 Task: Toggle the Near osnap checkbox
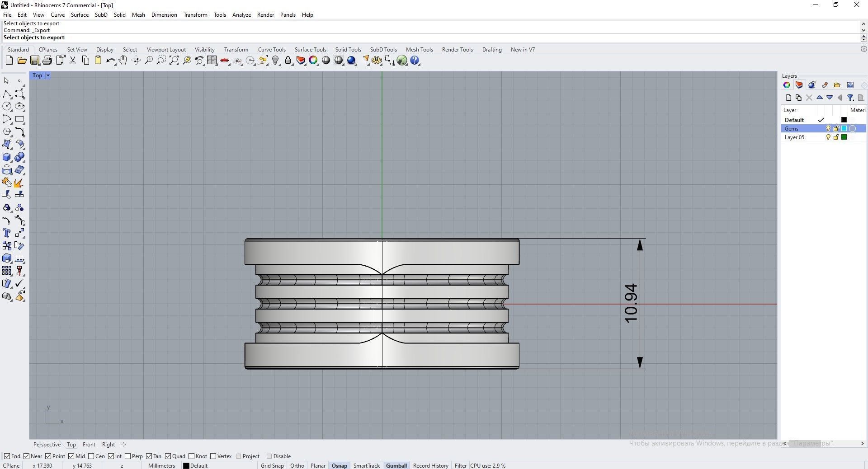pos(27,456)
